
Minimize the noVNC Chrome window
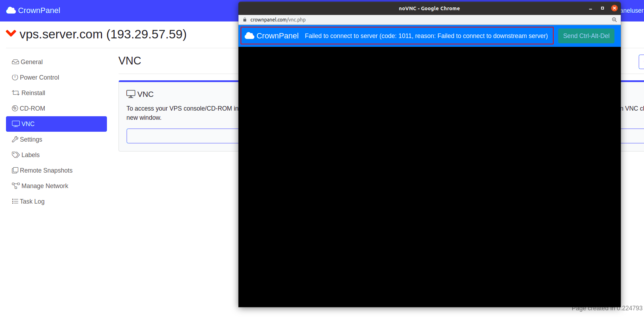[x=591, y=8]
